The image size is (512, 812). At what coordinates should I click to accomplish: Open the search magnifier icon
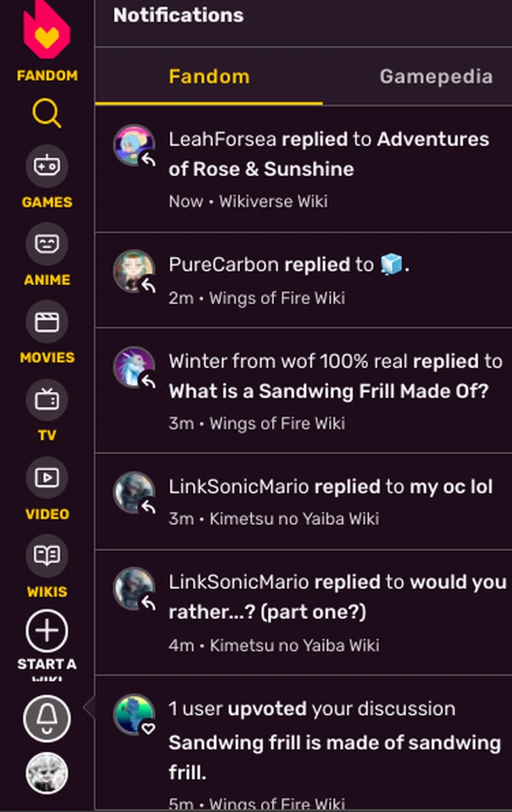pyautogui.click(x=46, y=115)
